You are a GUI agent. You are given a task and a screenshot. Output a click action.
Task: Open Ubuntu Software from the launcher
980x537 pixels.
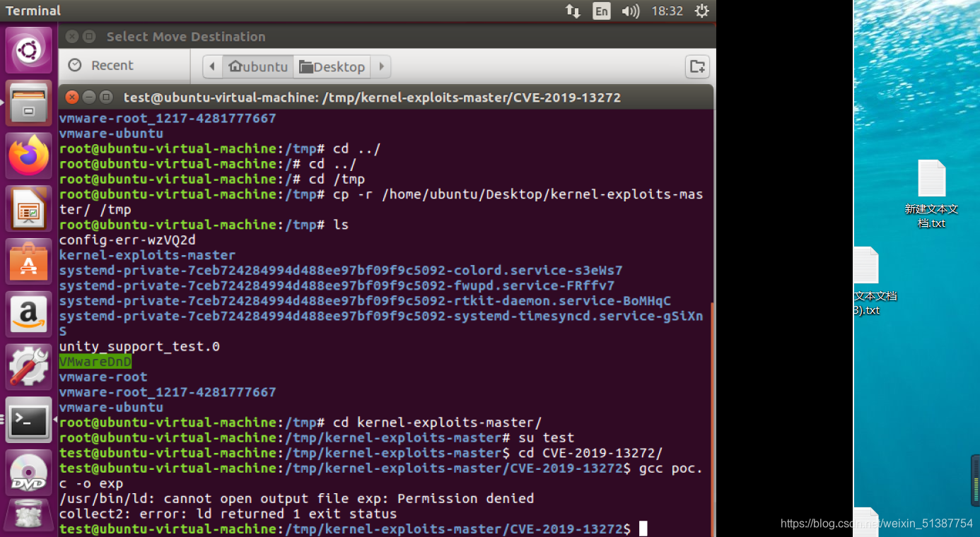[29, 261]
